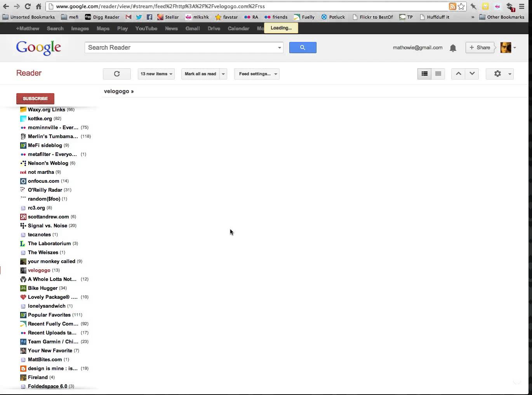Open Calendar in Google bar

tap(238, 28)
